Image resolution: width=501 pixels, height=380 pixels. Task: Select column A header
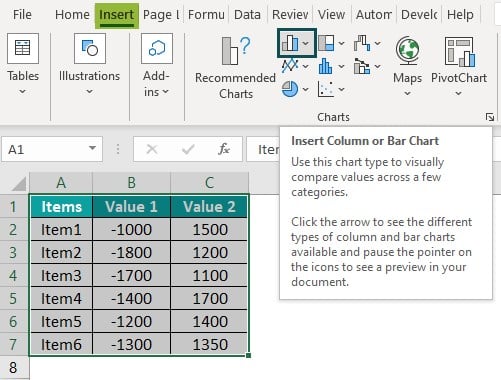(x=61, y=183)
